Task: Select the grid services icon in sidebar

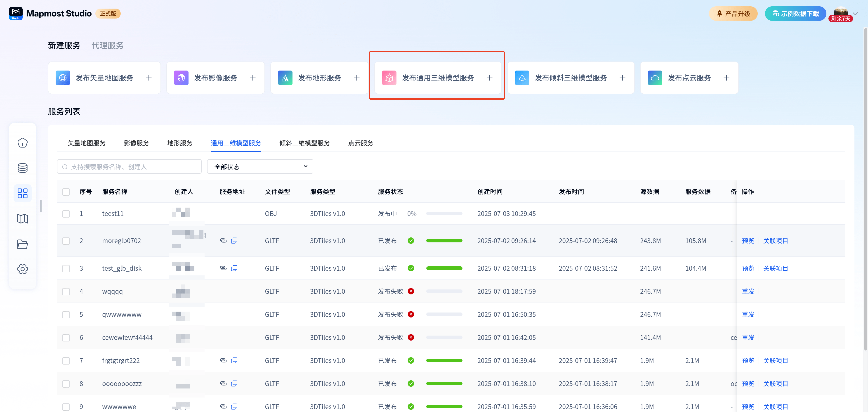Action: coord(23,193)
